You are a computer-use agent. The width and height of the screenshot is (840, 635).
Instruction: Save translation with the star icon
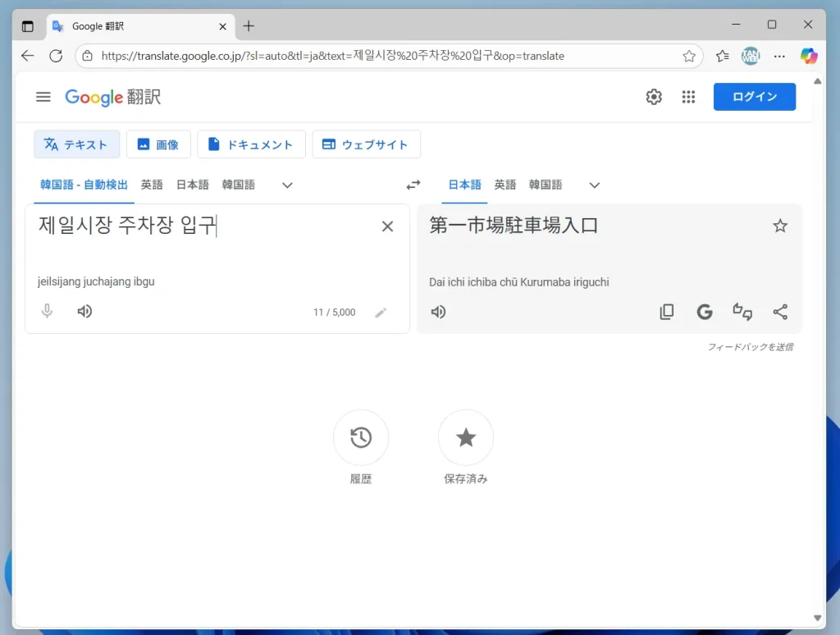pos(780,226)
